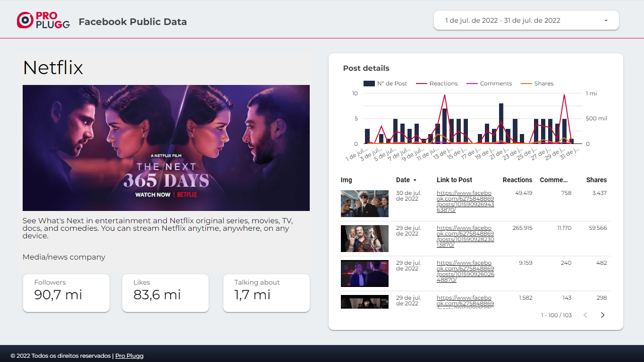Click the '1 mi' right axis label
Viewport: 644px width, 362px height.
(591, 93)
